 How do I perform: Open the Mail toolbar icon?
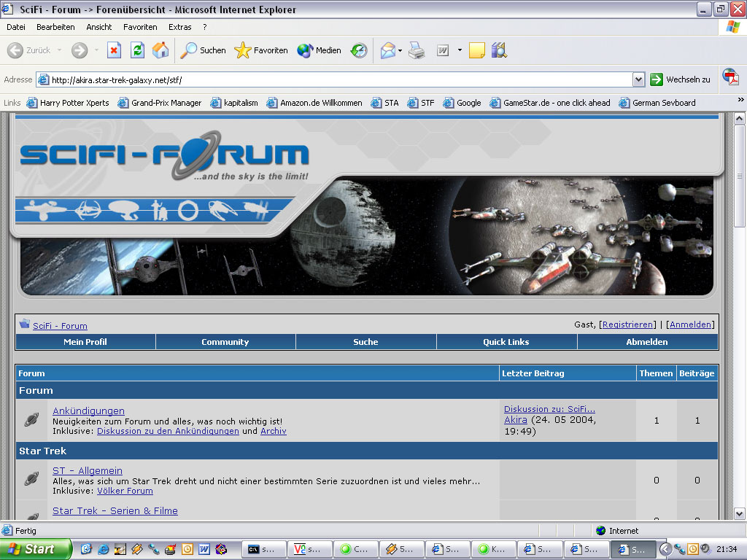(x=388, y=50)
